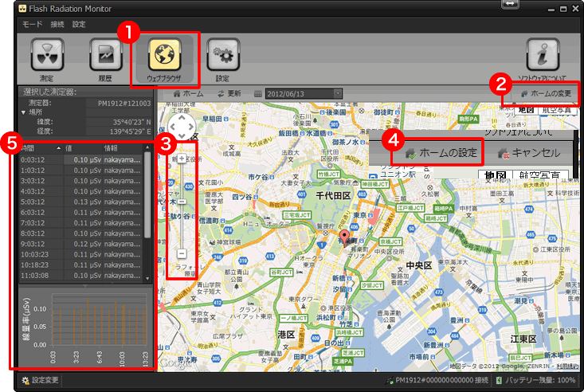Select the row with time 8:03:12

pyautogui.click(x=81, y=233)
